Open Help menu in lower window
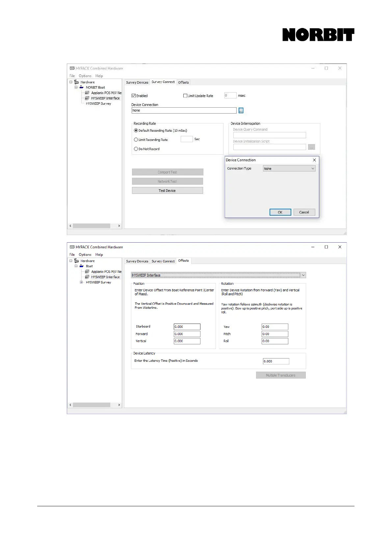The height and width of the screenshot is (554, 392). [x=99, y=254]
